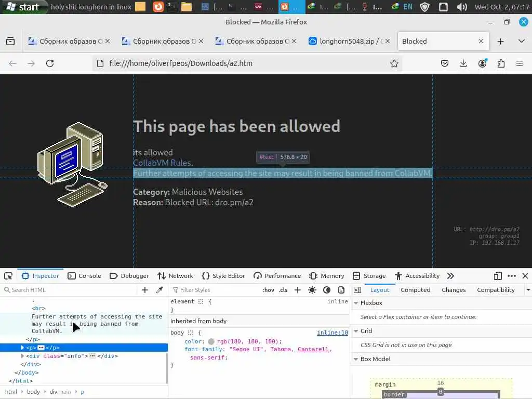Go forward to next page

pos(31,63)
